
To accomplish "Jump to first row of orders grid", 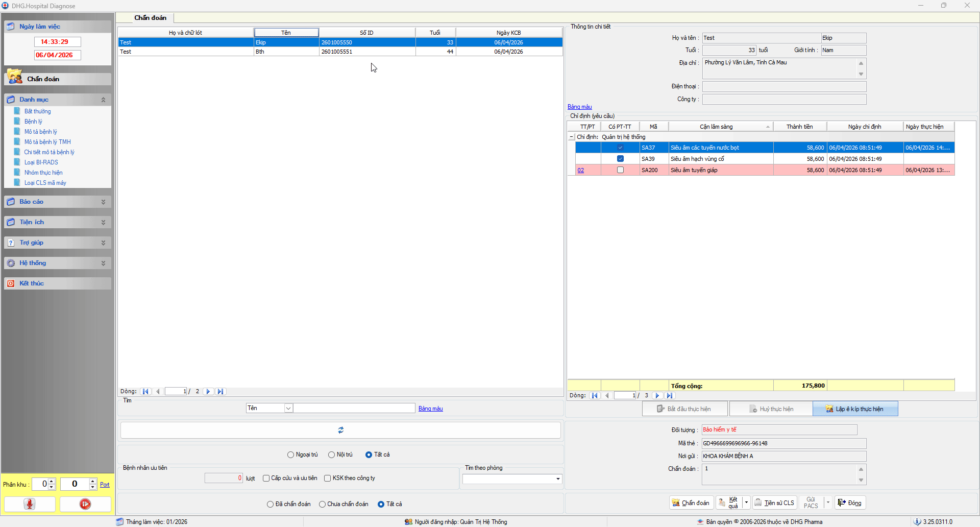I will [595, 396].
